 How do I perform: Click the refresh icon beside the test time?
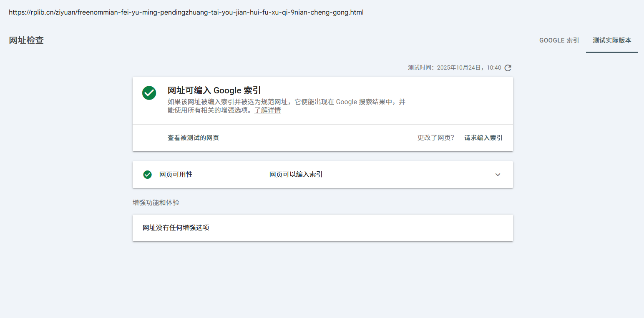[508, 68]
